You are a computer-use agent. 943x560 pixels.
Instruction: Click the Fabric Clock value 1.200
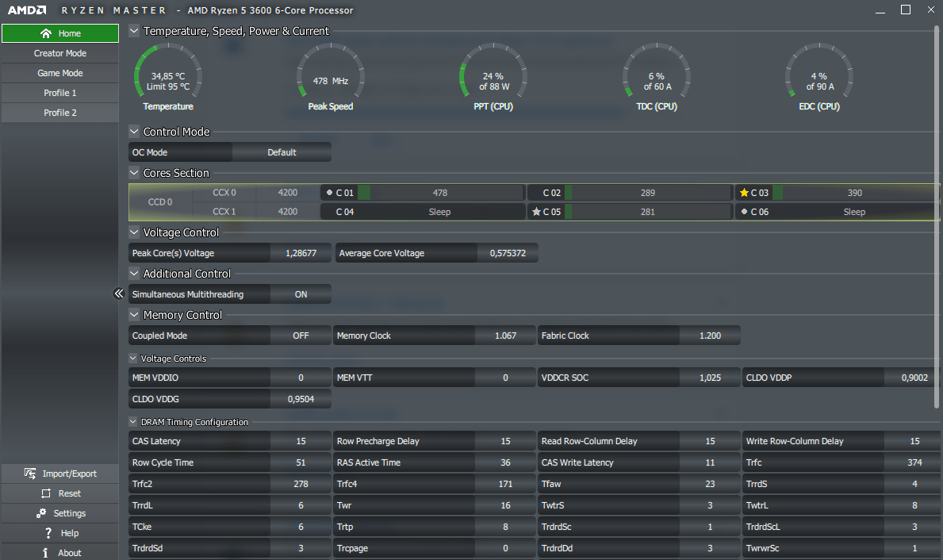(710, 336)
